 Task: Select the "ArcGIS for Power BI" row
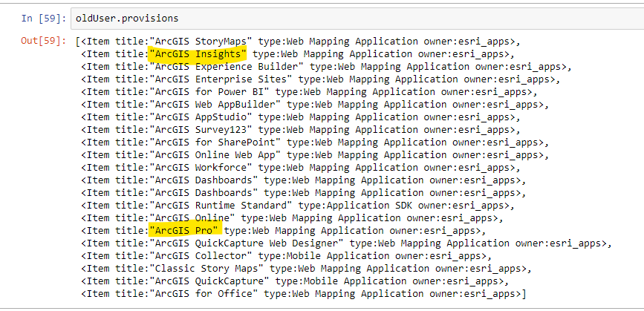click(x=309, y=92)
